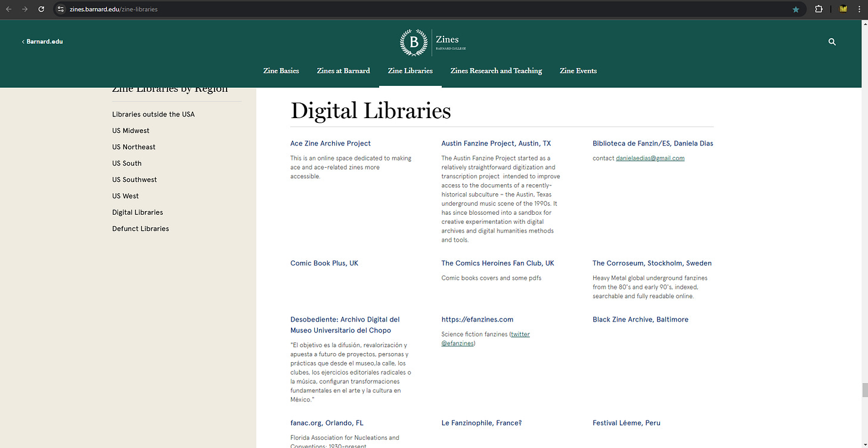Screen dimensions: 868x448
Task: Click the browser back arrow
Action: coord(8,9)
